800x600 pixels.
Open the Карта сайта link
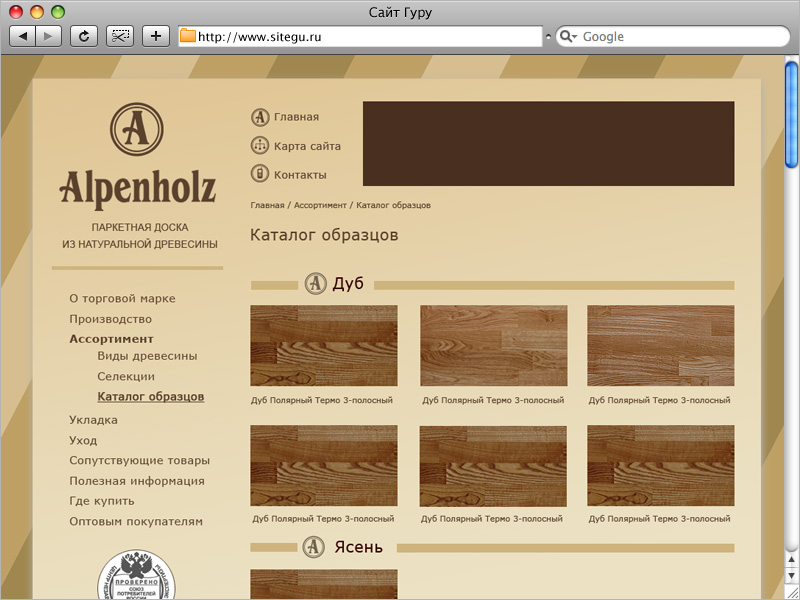(307, 146)
